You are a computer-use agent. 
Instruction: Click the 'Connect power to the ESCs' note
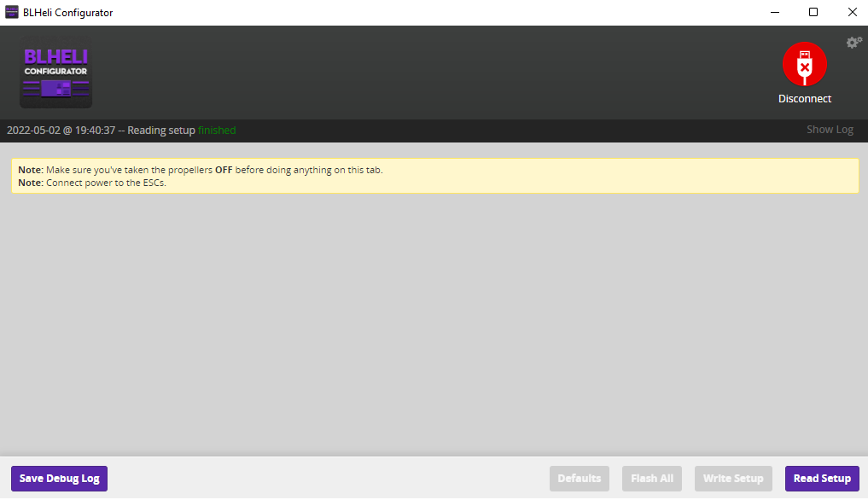click(92, 183)
